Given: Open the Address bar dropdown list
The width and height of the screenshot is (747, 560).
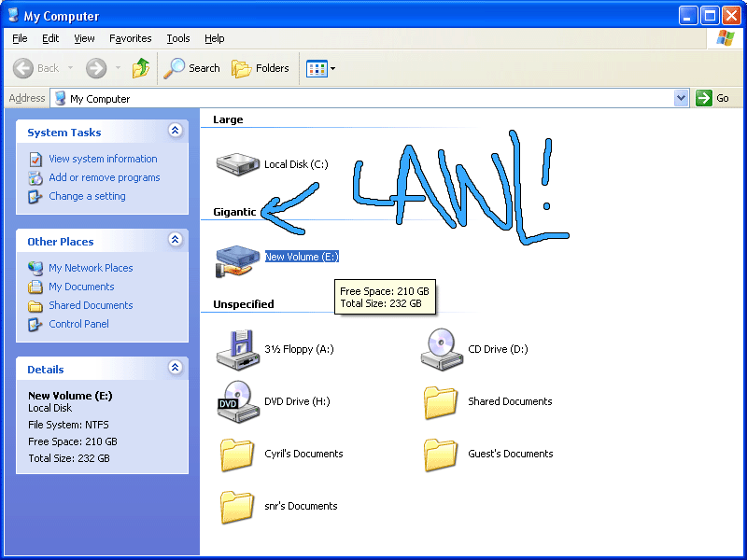Looking at the screenshot, I should 682,98.
